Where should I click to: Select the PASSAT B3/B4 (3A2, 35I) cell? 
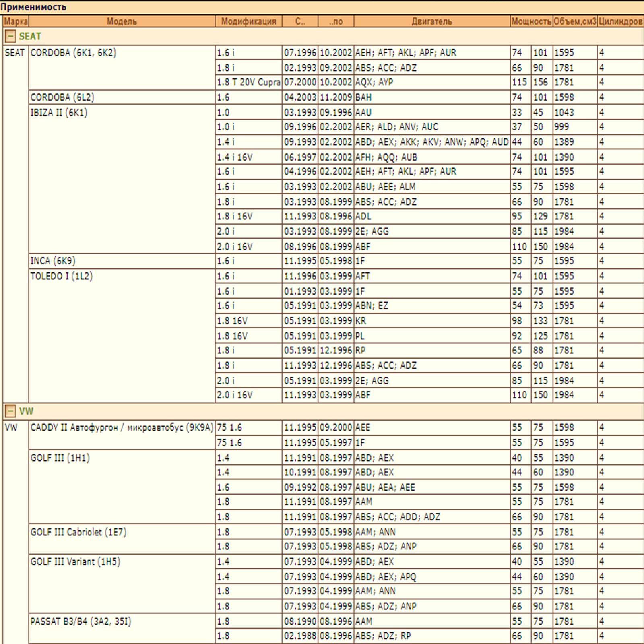[x=122, y=628]
